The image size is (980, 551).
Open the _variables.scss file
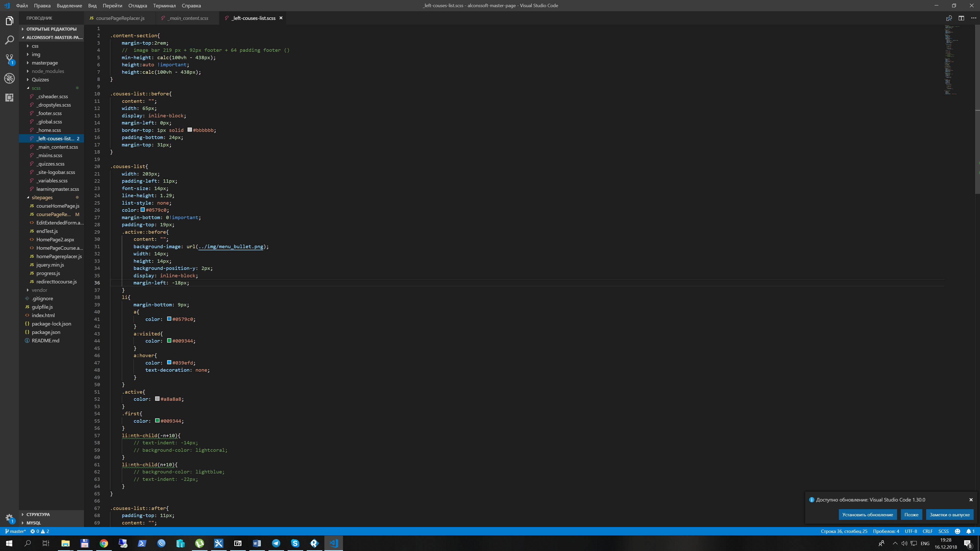[52, 181]
